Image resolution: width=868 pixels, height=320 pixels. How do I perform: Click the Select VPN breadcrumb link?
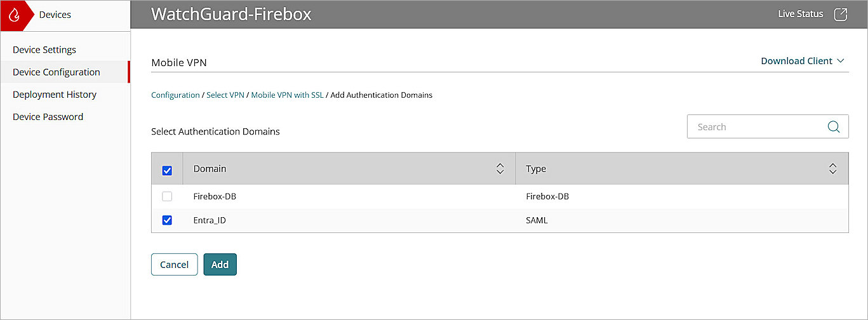[x=225, y=95]
